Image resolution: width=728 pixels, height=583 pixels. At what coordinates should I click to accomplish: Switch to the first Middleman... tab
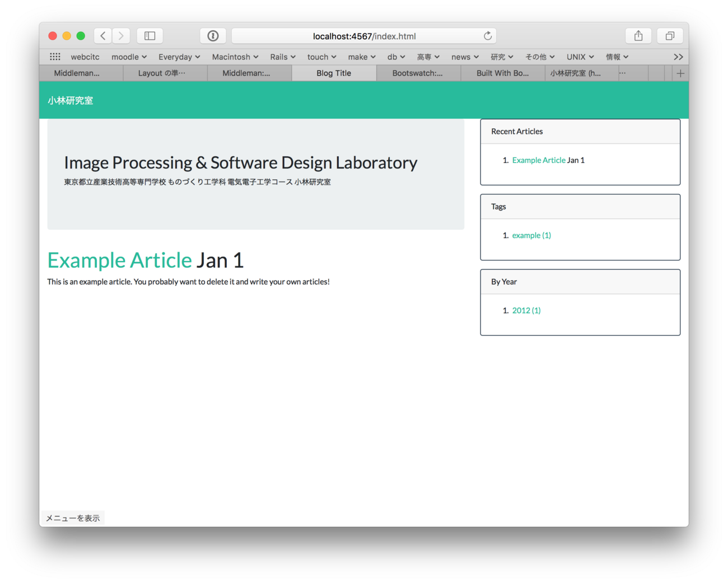(x=81, y=73)
